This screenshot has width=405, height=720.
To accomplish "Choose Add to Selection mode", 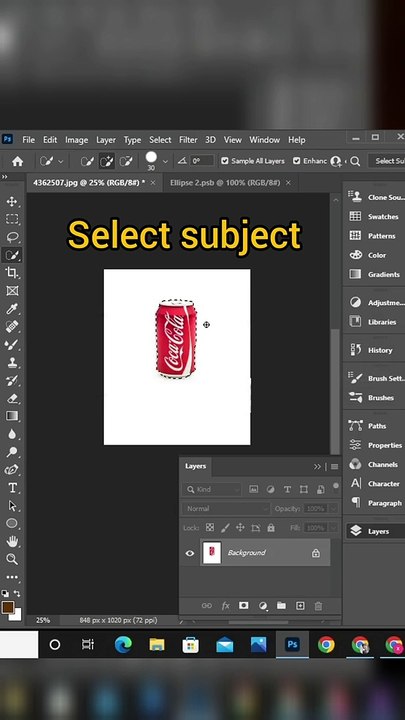I will pyautogui.click(x=107, y=161).
